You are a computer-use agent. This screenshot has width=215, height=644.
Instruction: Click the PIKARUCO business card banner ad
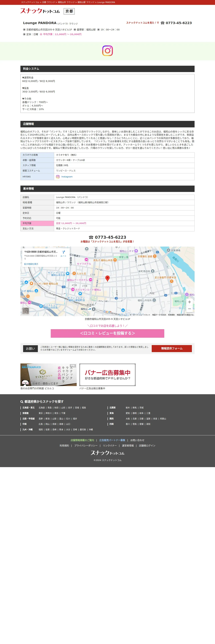pos(49,375)
